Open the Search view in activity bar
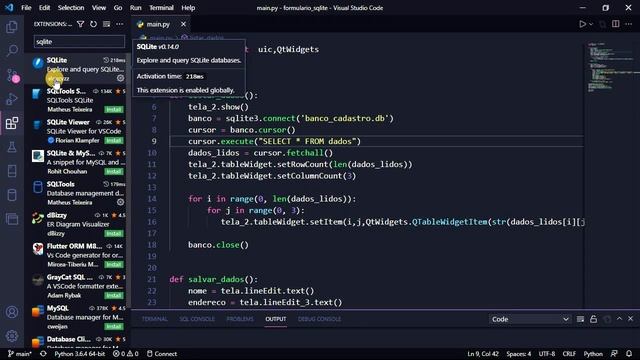 pos(12,51)
